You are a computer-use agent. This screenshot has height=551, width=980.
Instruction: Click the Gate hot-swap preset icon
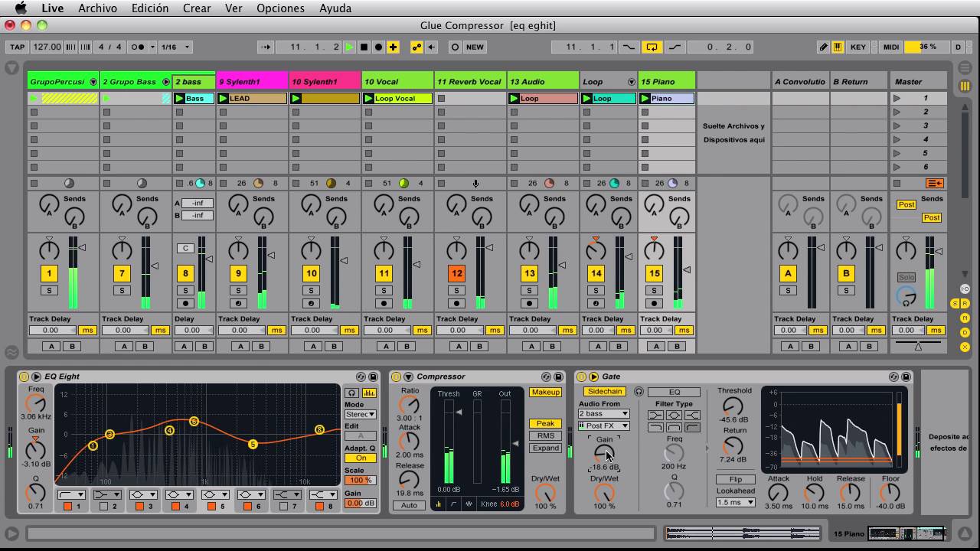point(893,377)
